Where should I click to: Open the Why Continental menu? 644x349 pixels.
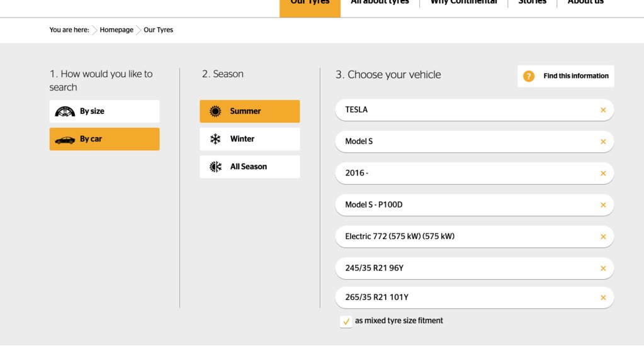464,3
